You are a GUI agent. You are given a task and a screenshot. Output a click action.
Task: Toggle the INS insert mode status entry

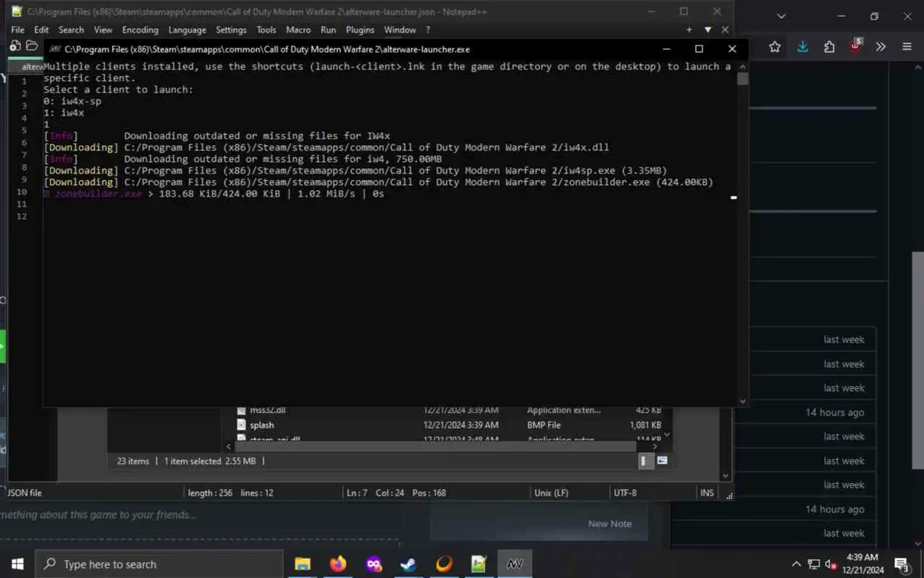[x=707, y=493]
